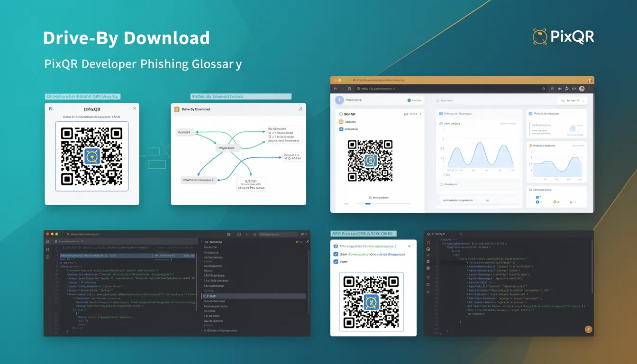Click the search icon in the left editor sidebar
Viewport: 637px width, 364px height.
pyautogui.click(x=48, y=249)
